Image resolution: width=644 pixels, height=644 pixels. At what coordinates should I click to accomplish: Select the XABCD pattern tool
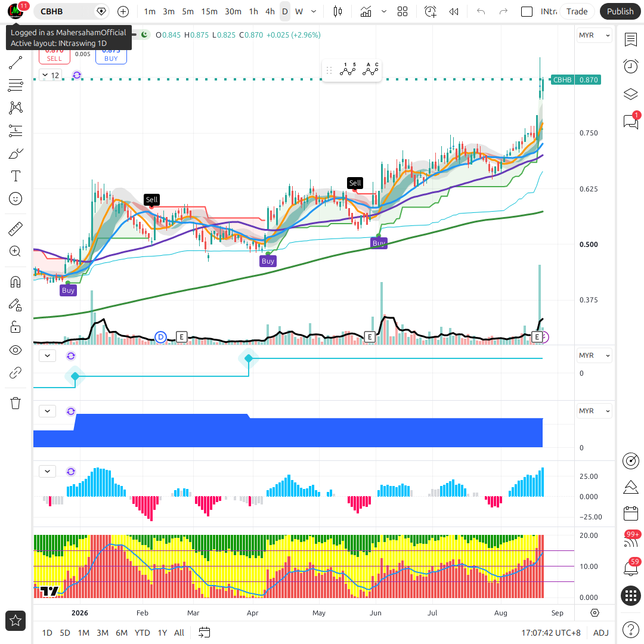click(16, 108)
